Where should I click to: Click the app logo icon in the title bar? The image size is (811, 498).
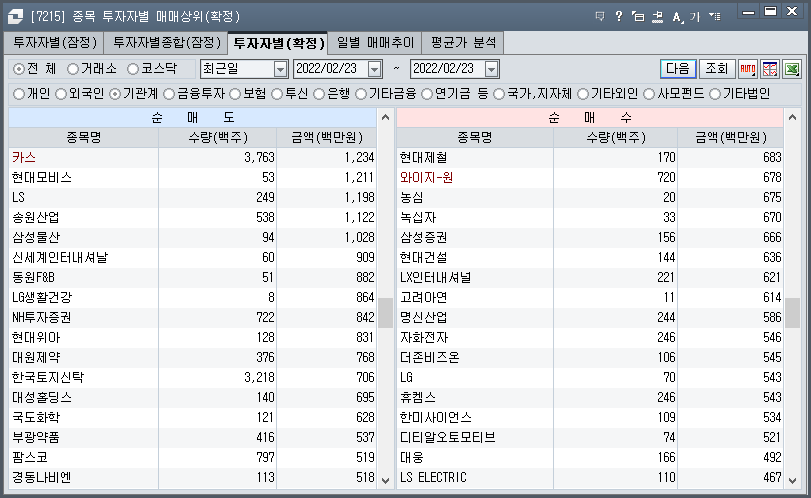point(16,17)
